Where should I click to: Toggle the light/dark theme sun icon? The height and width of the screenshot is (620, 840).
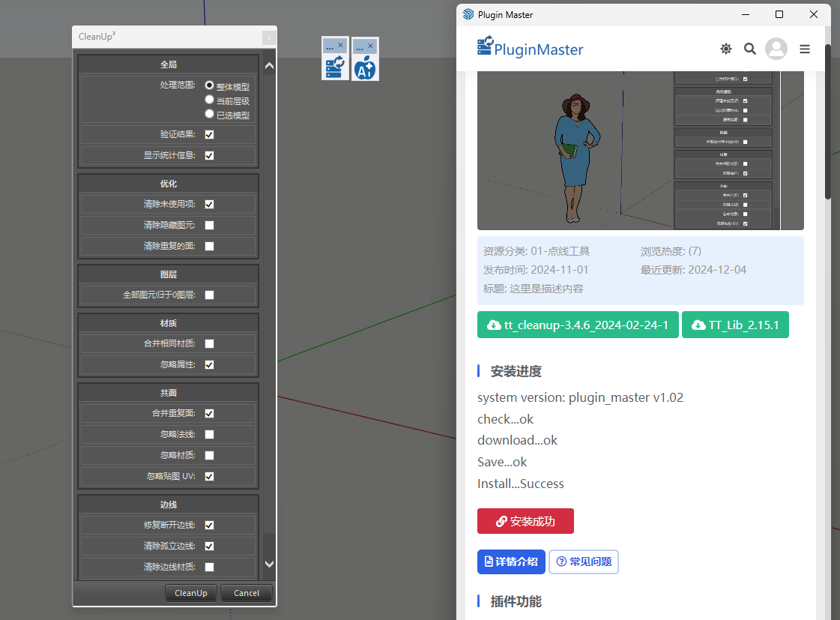tap(725, 49)
